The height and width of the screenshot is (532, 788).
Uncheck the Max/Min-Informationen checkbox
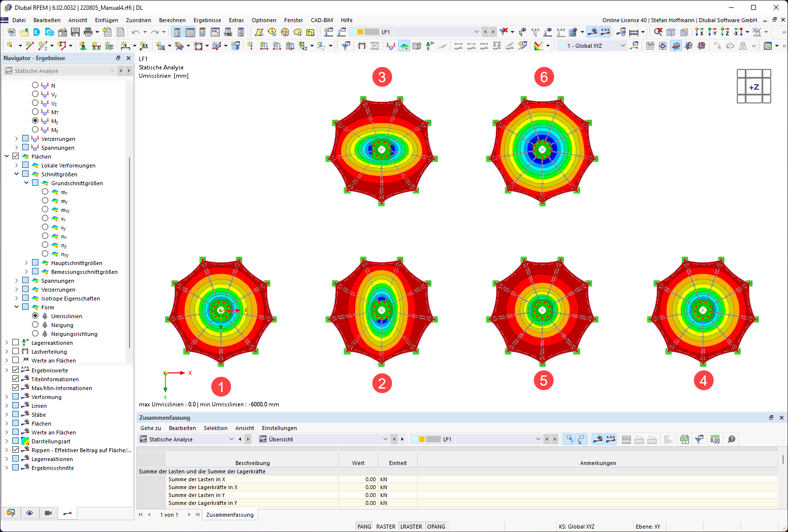click(16, 388)
